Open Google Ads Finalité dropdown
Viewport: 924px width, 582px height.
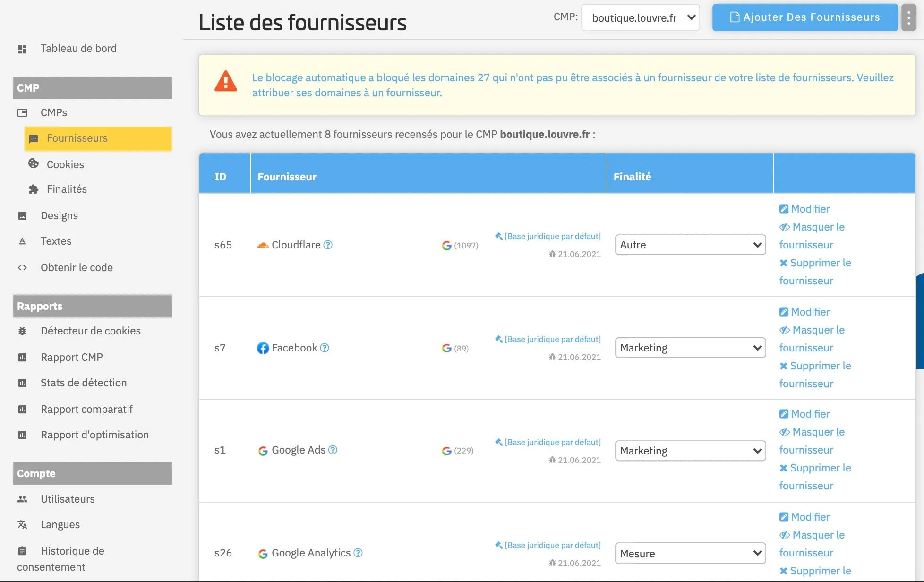click(690, 451)
